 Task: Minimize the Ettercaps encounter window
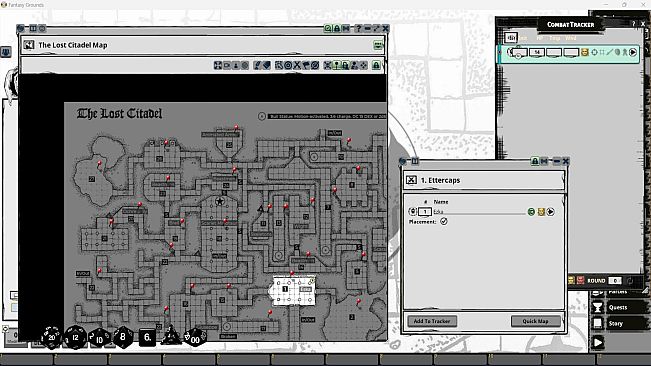[557, 161]
